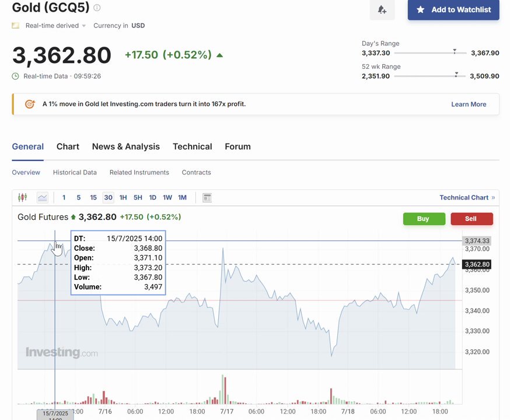Open the News & Analysis tab
This screenshot has width=510, height=420.
pyautogui.click(x=126, y=146)
